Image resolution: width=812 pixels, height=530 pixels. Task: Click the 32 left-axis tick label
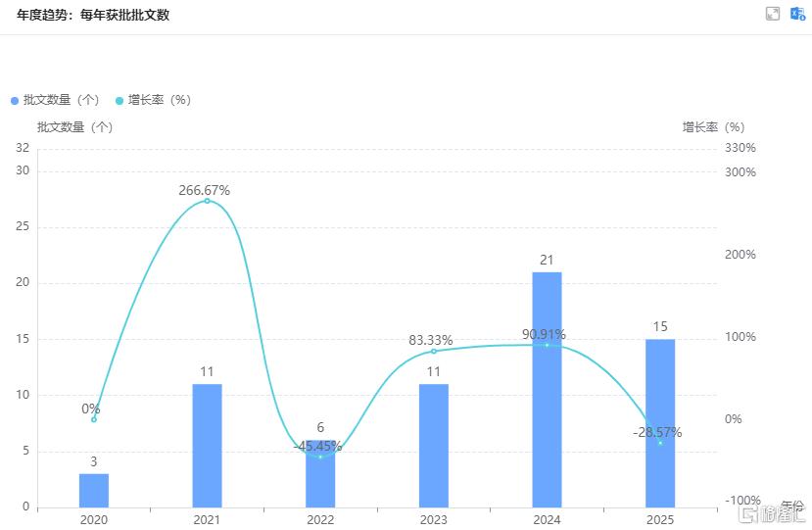click(23, 148)
